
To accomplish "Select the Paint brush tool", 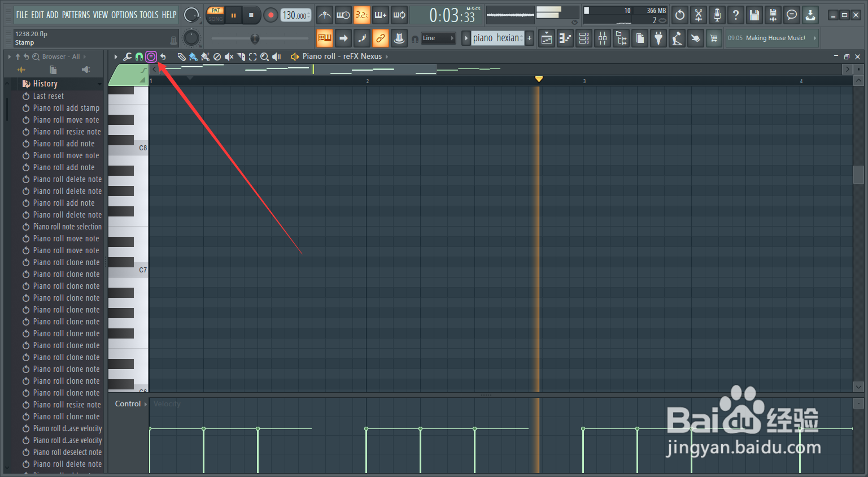I will coord(193,57).
